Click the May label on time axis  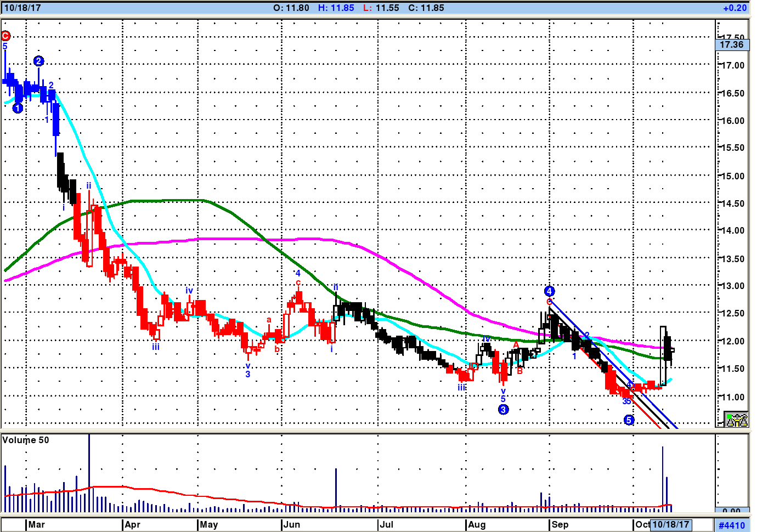(x=209, y=524)
